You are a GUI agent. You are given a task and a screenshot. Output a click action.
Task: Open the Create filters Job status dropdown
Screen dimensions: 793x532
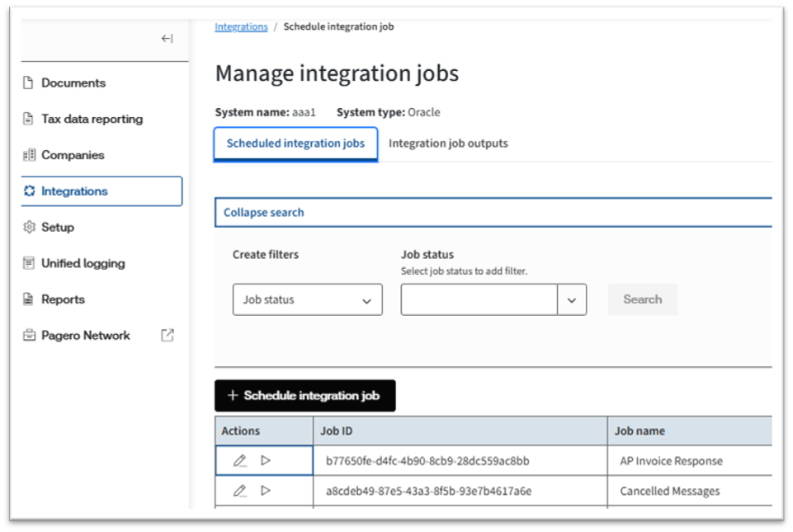tap(307, 300)
